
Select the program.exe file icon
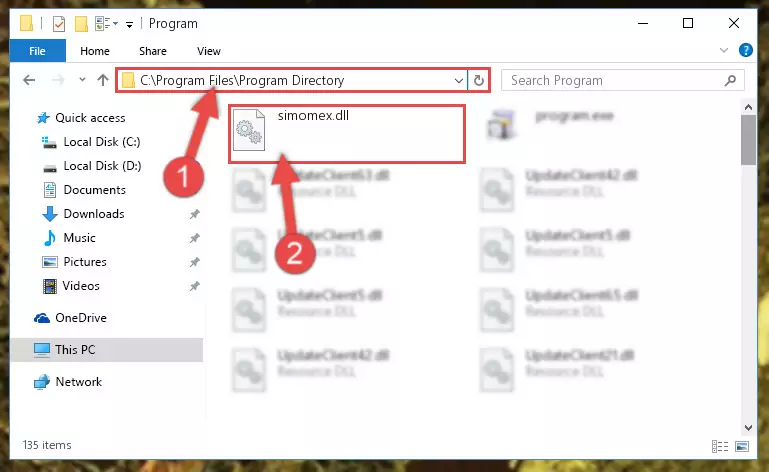[x=500, y=124]
